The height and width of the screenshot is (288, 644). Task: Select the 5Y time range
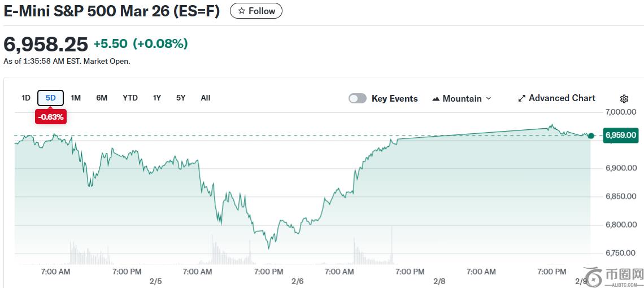pyautogui.click(x=181, y=98)
